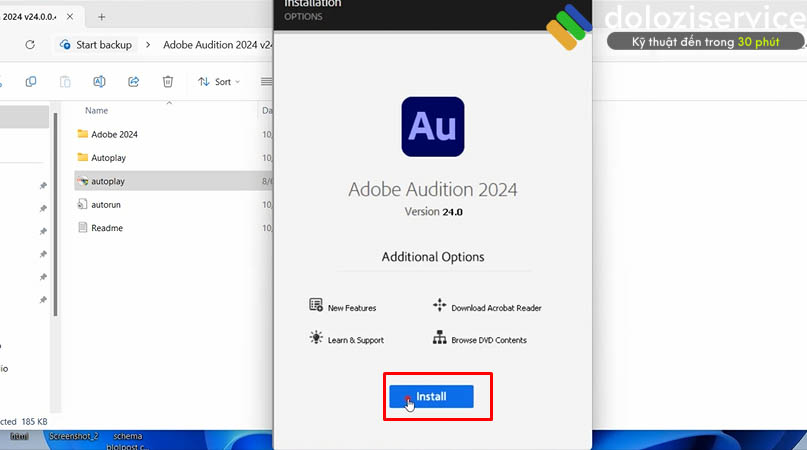This screenshot has height=450, width=807.
Task: Click the autoplay application icon
Action: coord(82,181)
